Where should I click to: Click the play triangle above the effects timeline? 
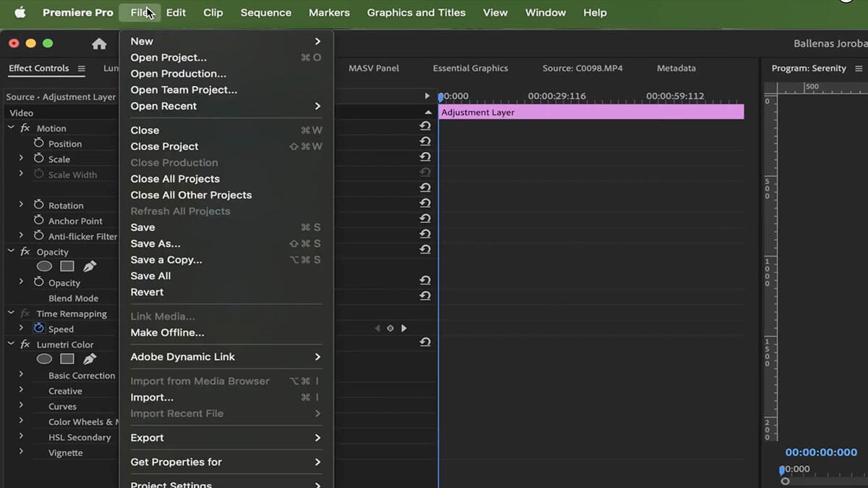pos(427,95)
